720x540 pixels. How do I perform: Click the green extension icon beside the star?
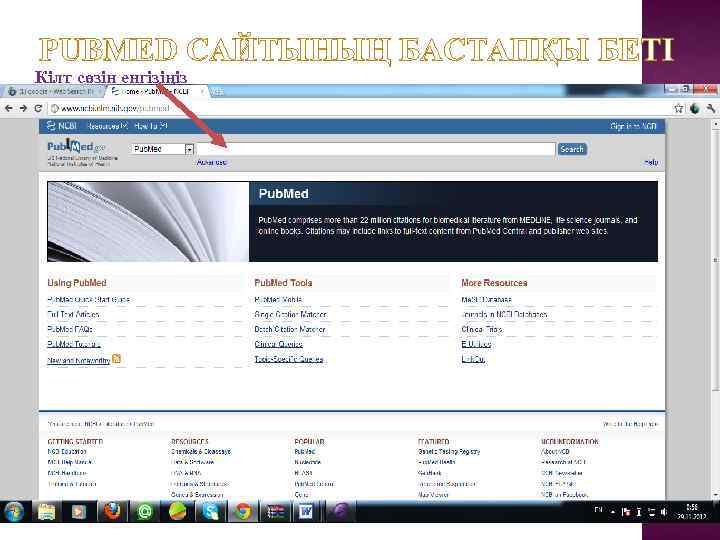tap(695, 108)
